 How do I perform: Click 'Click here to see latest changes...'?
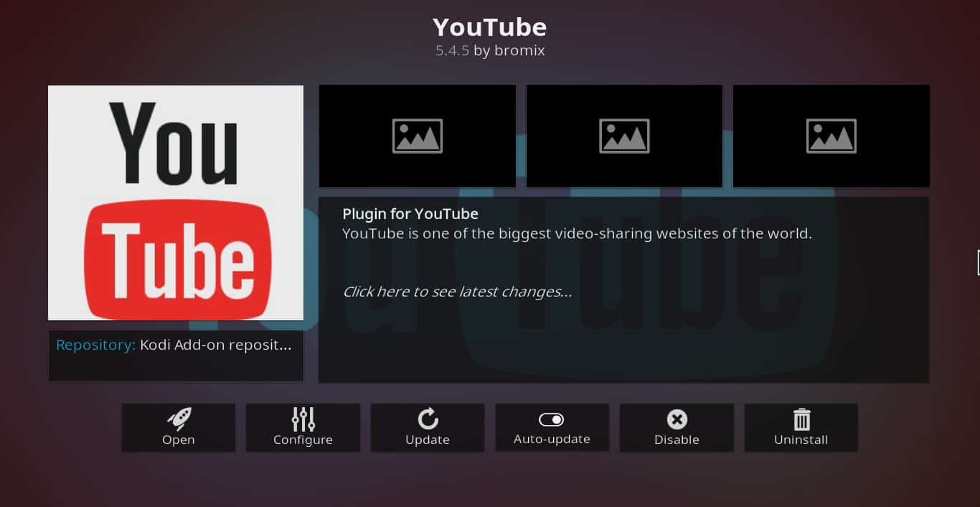[457, 292]
